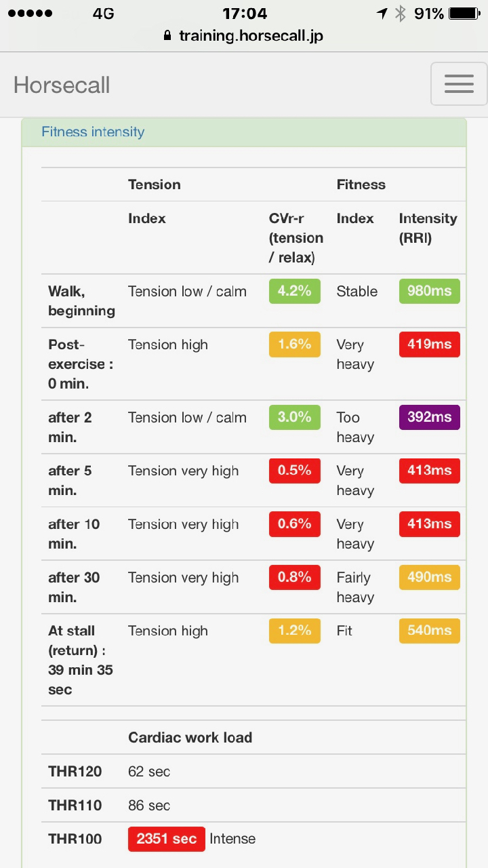Select the THR120 row label

[75, 772]
